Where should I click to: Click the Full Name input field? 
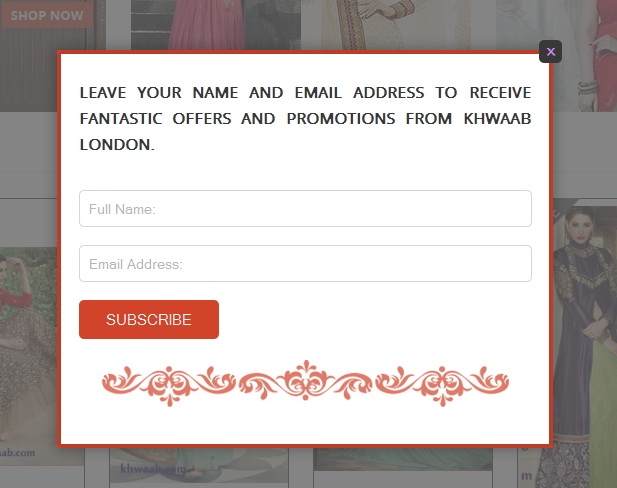click(305, 209)
